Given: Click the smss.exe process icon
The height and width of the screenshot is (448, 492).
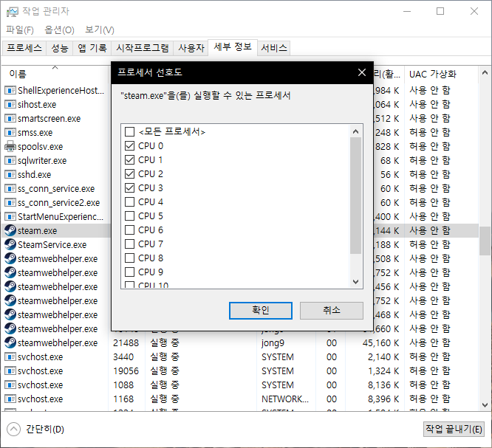Looking at the screenshot, I should pos(10,133).
